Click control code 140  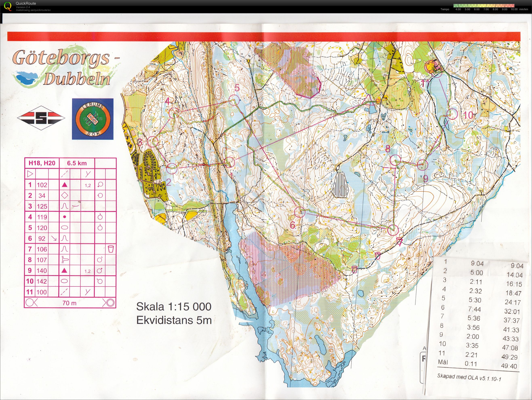(42, 271)
